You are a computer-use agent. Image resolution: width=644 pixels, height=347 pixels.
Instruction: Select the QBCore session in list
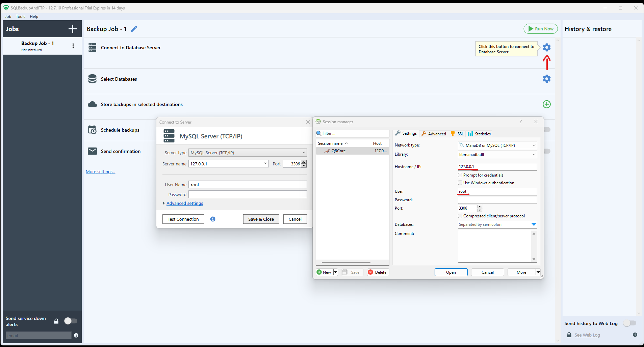338,151
